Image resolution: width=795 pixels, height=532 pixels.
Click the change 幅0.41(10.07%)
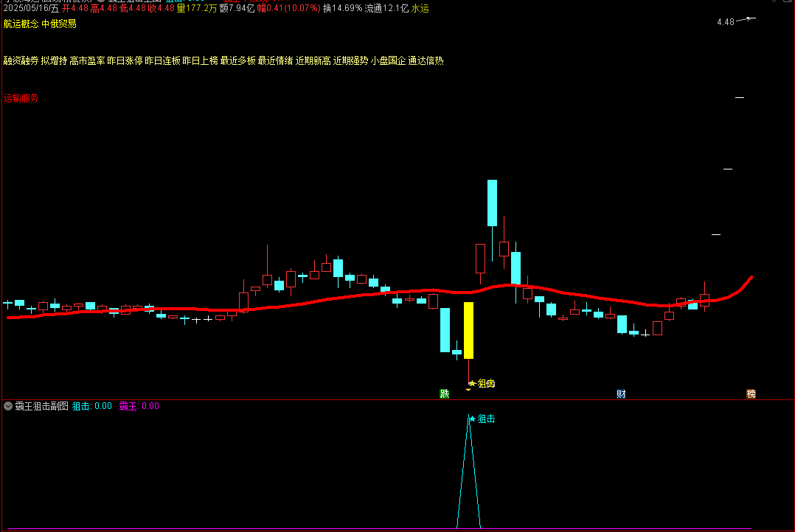pos(289,8)
